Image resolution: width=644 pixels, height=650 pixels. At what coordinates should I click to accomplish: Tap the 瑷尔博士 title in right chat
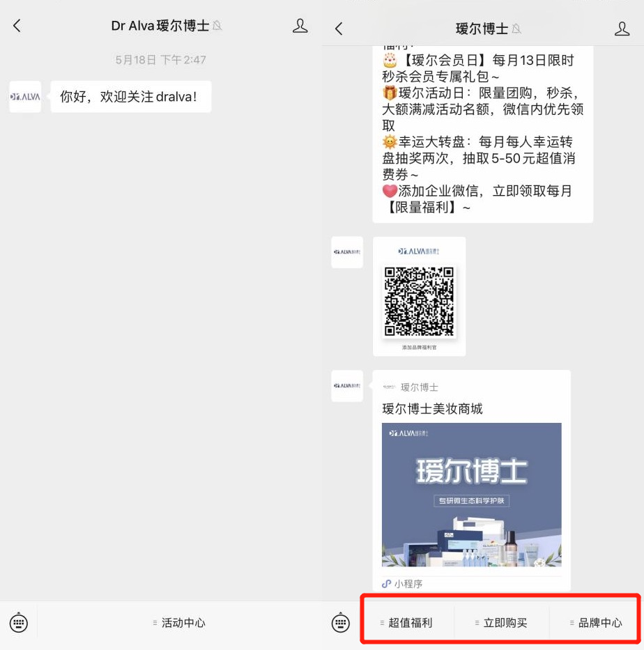[x=482, y=29]
